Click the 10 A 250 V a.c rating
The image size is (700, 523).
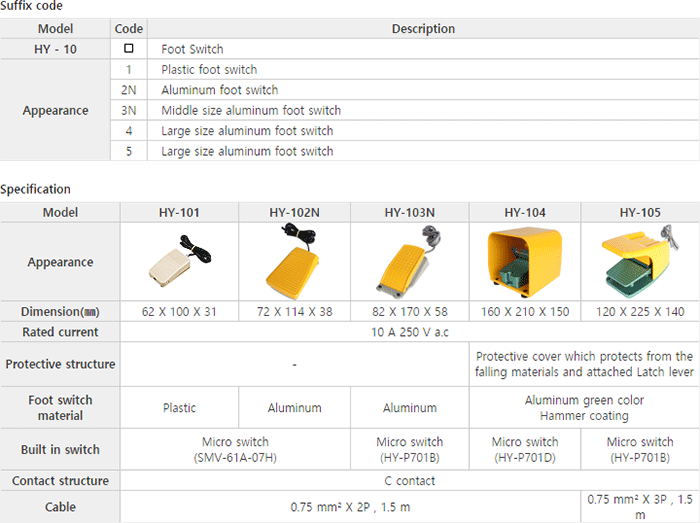409,332
